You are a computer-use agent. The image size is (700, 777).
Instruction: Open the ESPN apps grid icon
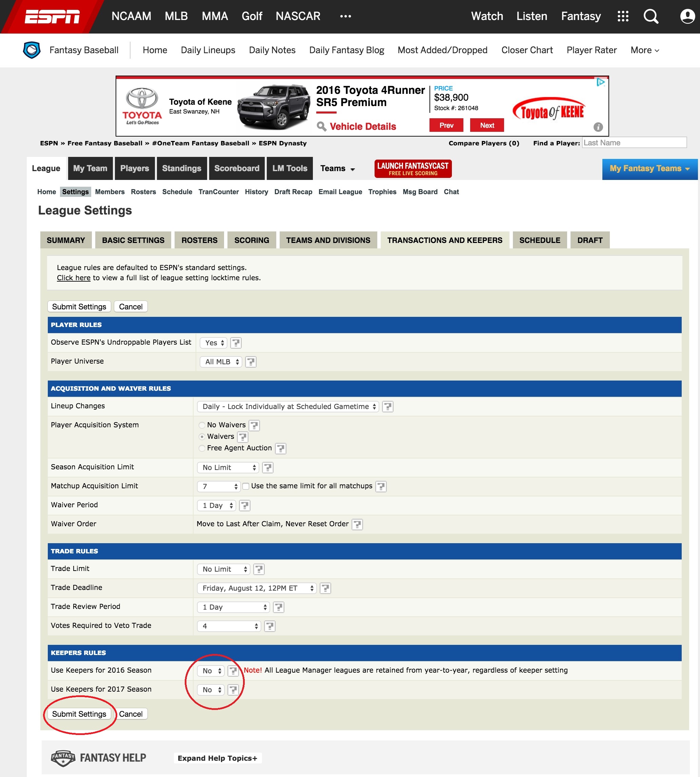pyautogui.click(x=623, y=16)
